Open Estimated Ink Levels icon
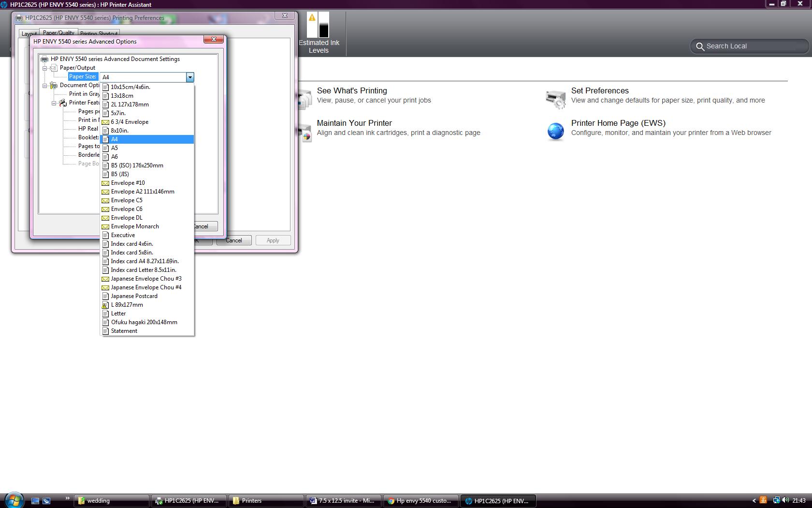812x508 pixels. (319, 25)
